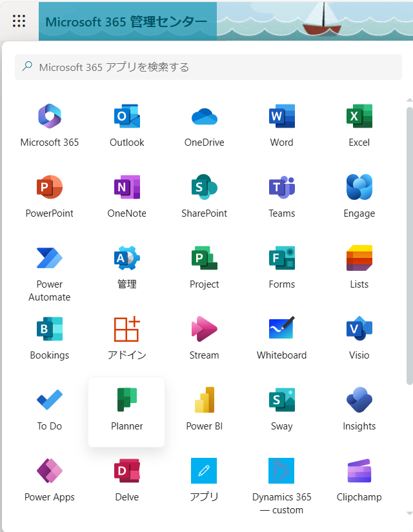Viewport: 413px width, 532px height.
Task: Close the app launcher waffle menu
Action: (19, 21)
